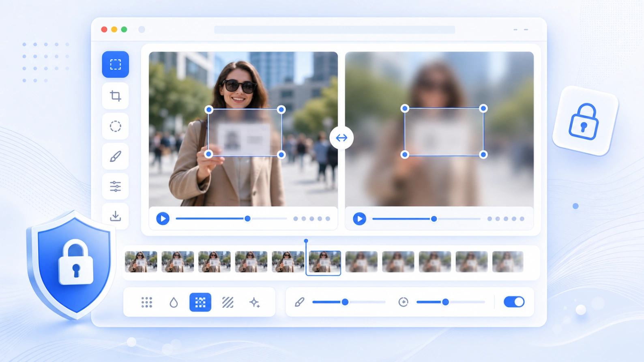
Task: Pick the brush tool in sidebar
Action: point(116,156)
